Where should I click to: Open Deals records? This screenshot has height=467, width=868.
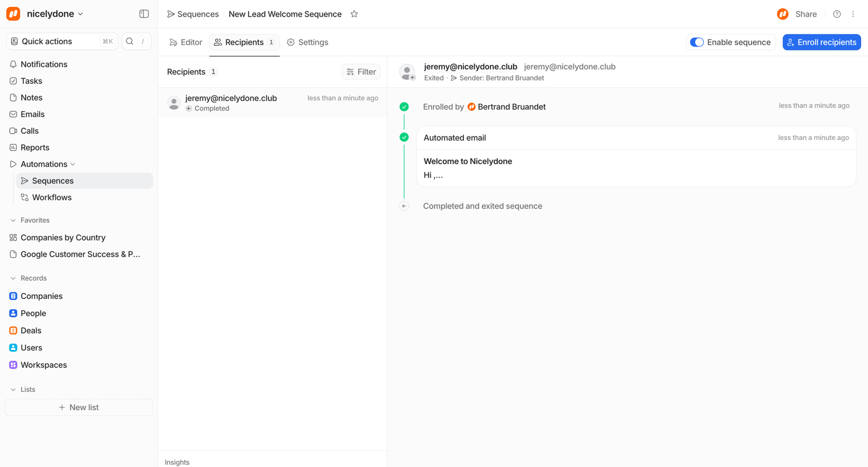[x=79, y=330]
